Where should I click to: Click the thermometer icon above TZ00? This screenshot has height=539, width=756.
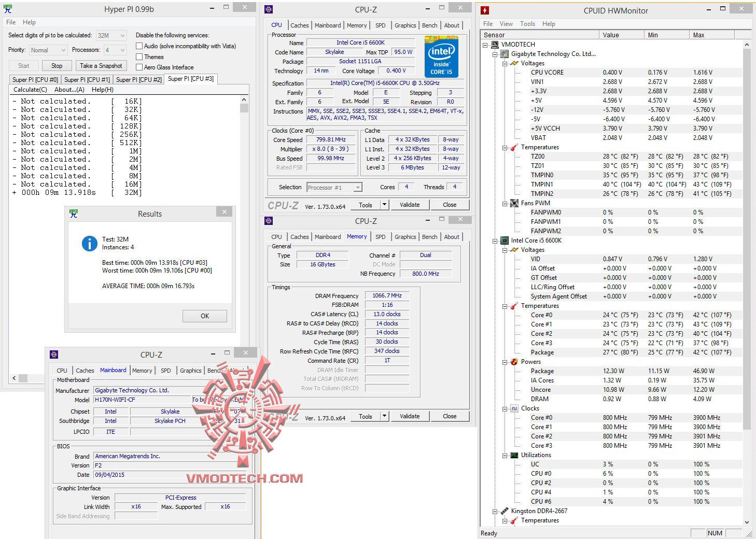514,147
